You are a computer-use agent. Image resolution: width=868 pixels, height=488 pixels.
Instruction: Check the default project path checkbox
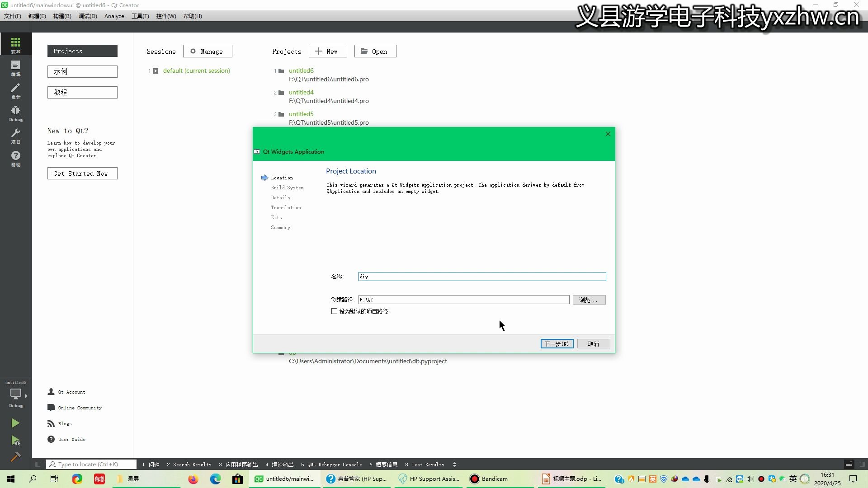334,311
